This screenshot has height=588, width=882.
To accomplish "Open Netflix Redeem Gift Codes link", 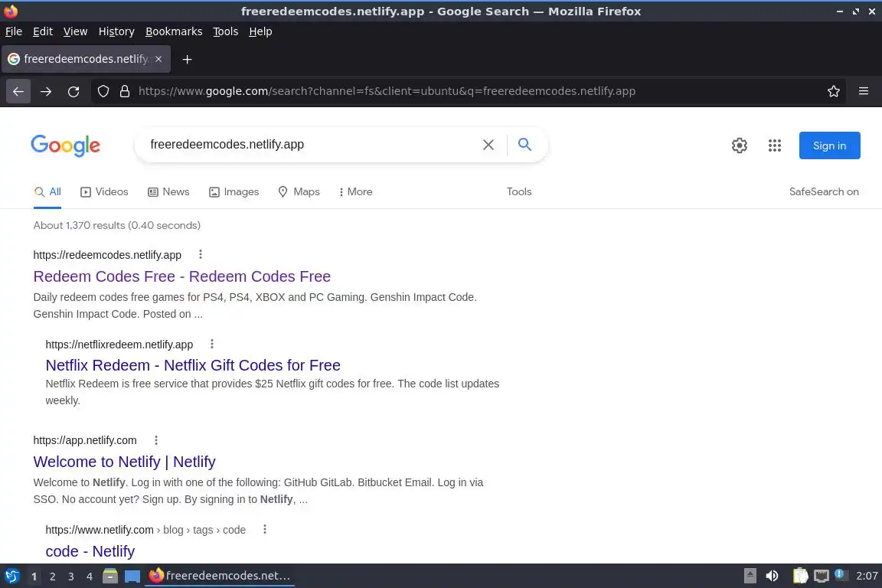I will coord(193,365).
